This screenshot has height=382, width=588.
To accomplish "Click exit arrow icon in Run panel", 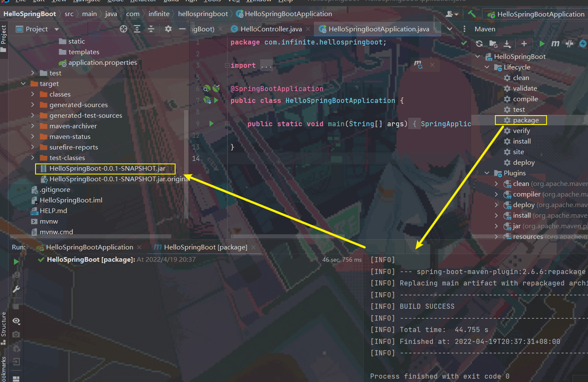I will coord(16,362).
